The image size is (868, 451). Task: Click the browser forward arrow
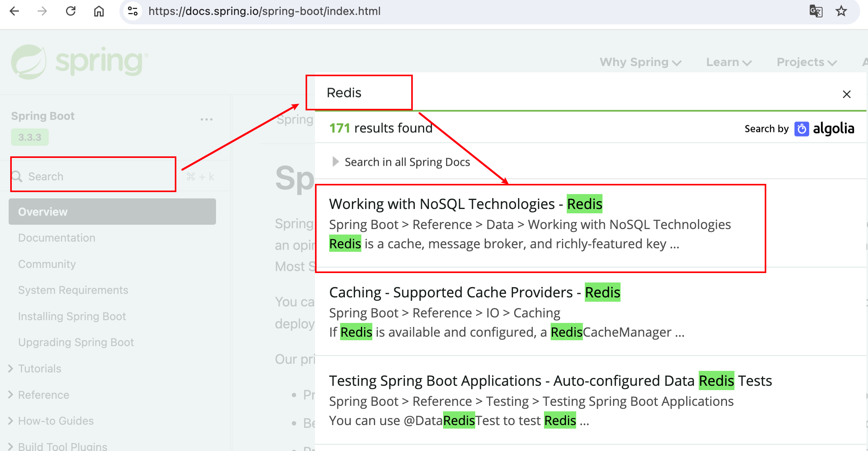pyautogui.click(x=42, y=11)
